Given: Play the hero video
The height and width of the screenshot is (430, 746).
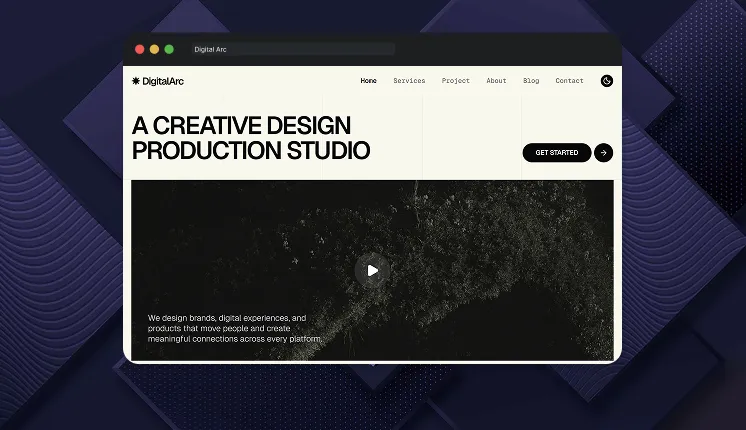Looking at the screenshot, I should click(x=373, y=271).
